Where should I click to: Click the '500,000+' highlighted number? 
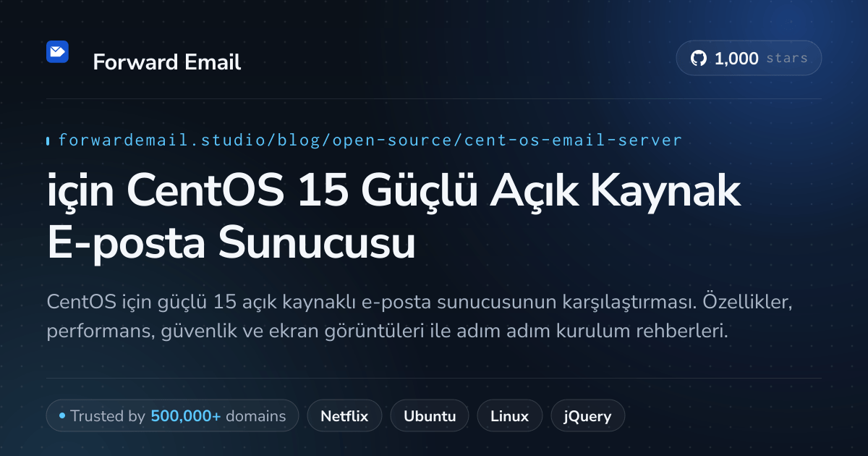coord(186,416)
